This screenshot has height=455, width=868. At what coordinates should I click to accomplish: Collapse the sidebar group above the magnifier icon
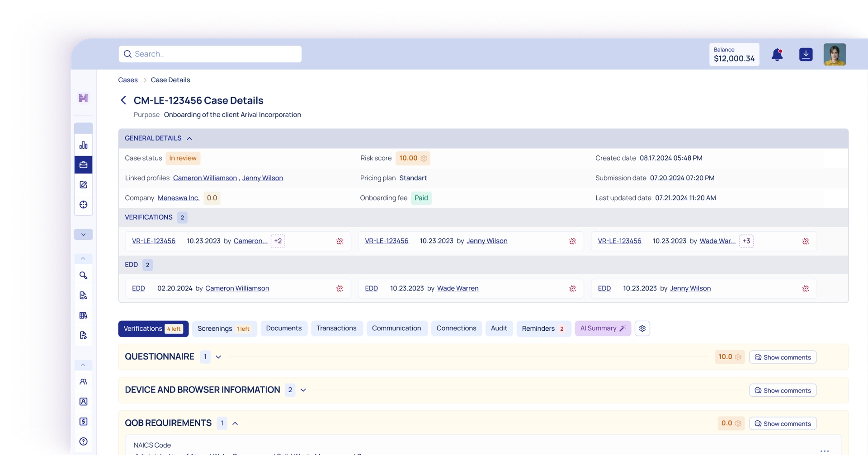83,258
